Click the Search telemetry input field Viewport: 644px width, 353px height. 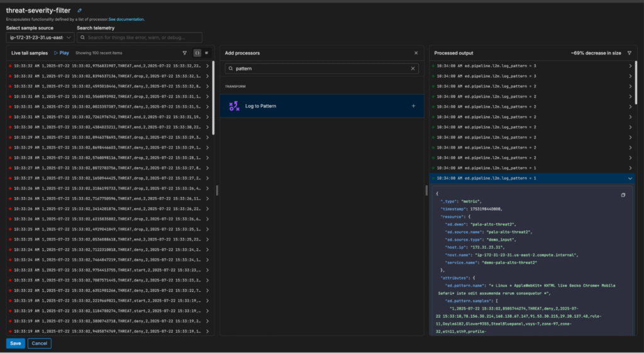pyautogui.click(x=143, y=38)
